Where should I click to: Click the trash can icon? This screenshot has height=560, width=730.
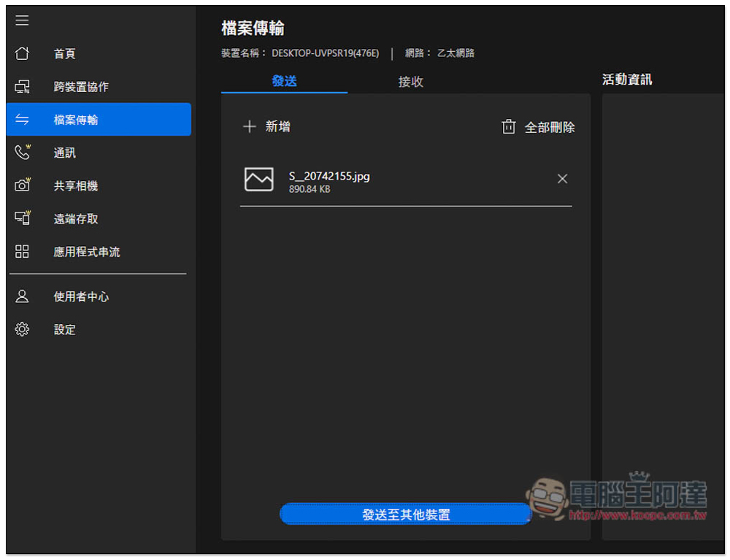(x=508, y=126)
